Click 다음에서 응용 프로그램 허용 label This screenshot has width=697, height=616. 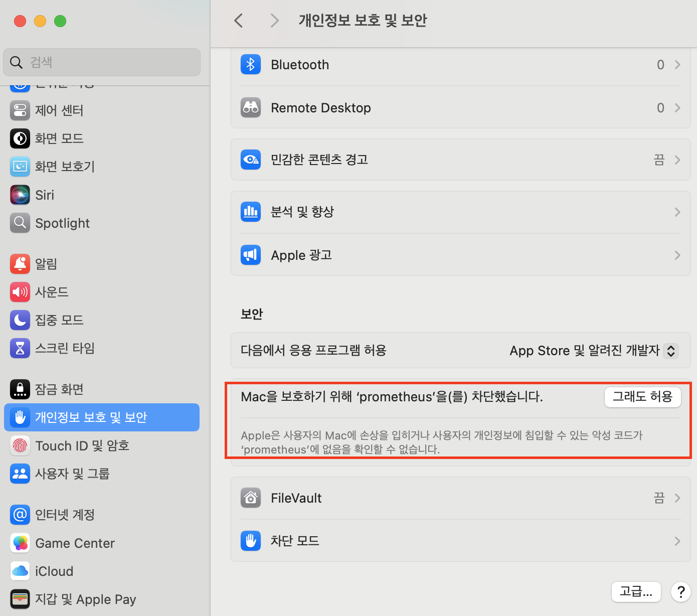click(313, 350)
